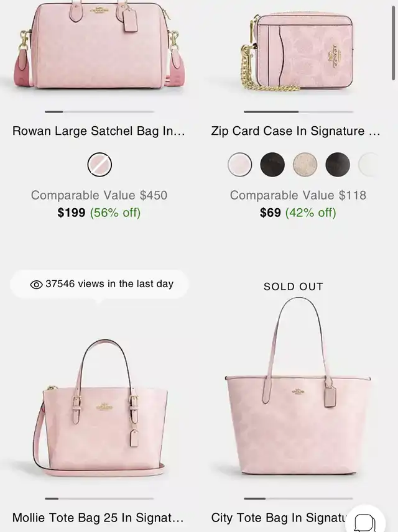Select the fourth black Zip Card Case swatch

coord(338,165)
